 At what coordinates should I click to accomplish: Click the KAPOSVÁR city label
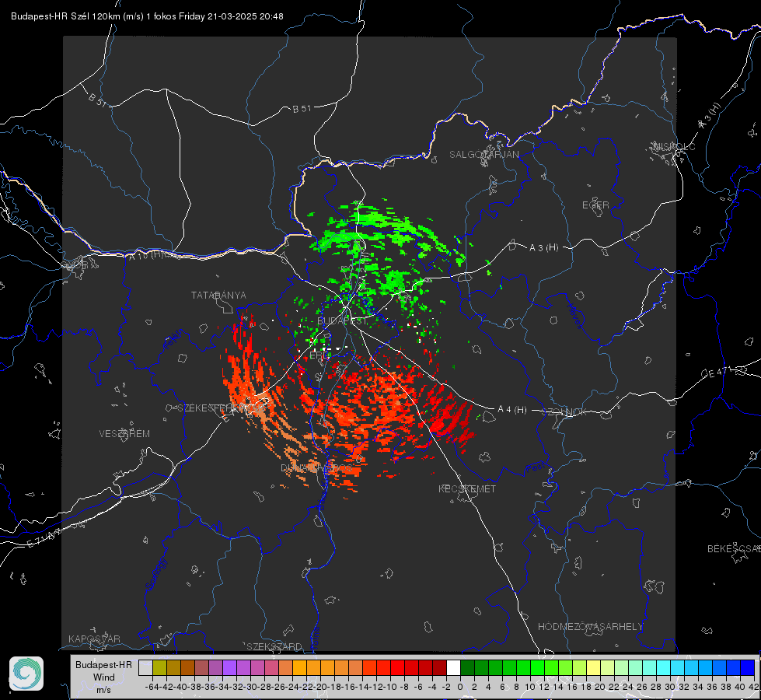point(94,639)
